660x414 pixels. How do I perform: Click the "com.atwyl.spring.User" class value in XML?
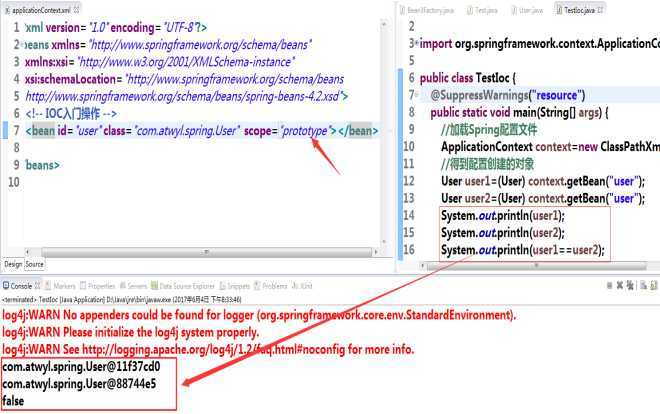point(187,131)
